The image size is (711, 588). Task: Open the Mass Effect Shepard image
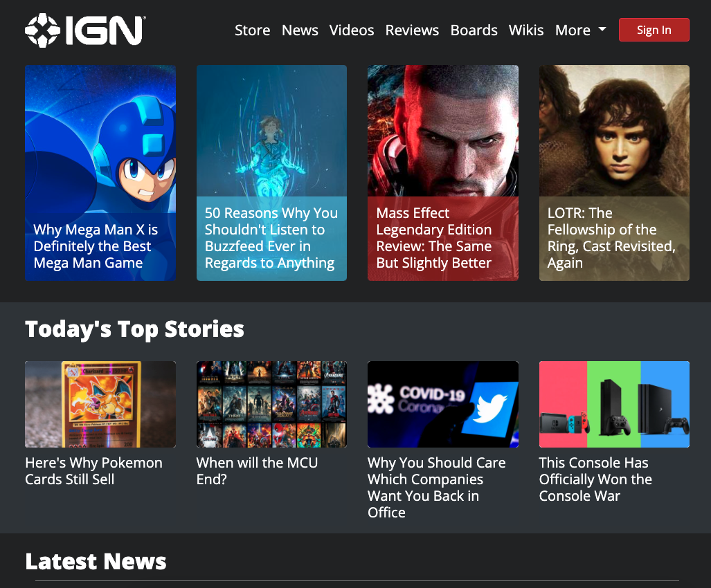coord(443,131)
